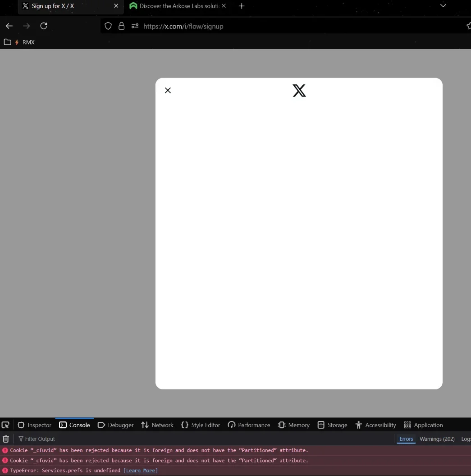The image size is (471, 476).
Task: Click the padlock site security icon
Action: (x=121, y=26)
